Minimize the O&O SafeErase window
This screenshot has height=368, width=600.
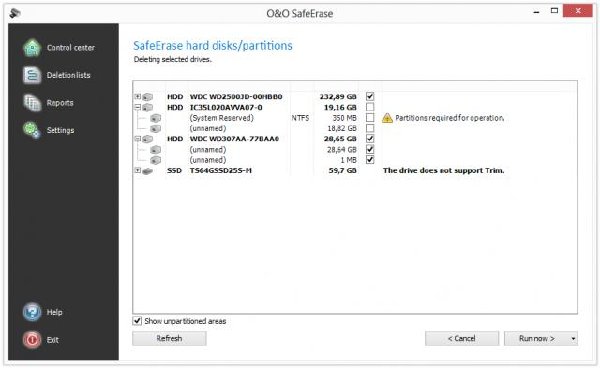[536, 11]
